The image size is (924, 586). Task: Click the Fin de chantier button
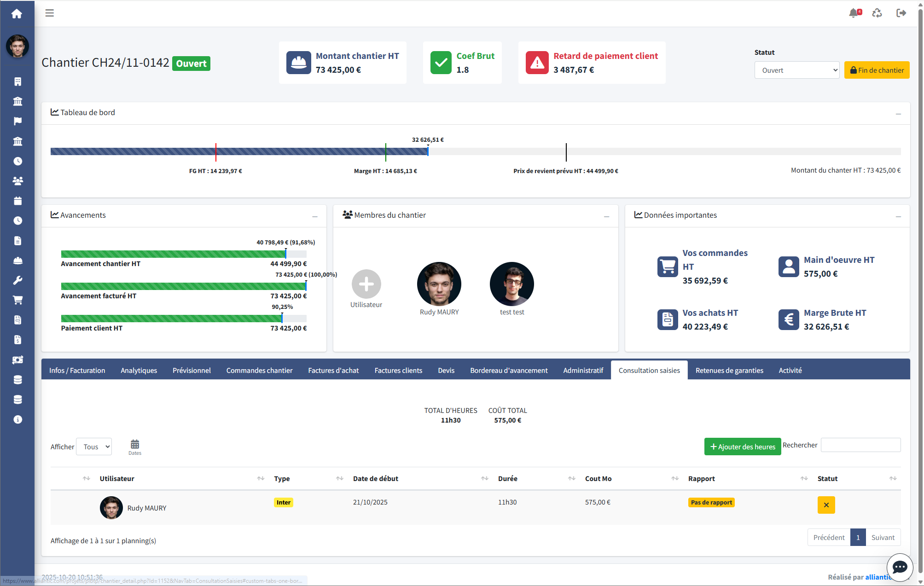coord(877,70)
